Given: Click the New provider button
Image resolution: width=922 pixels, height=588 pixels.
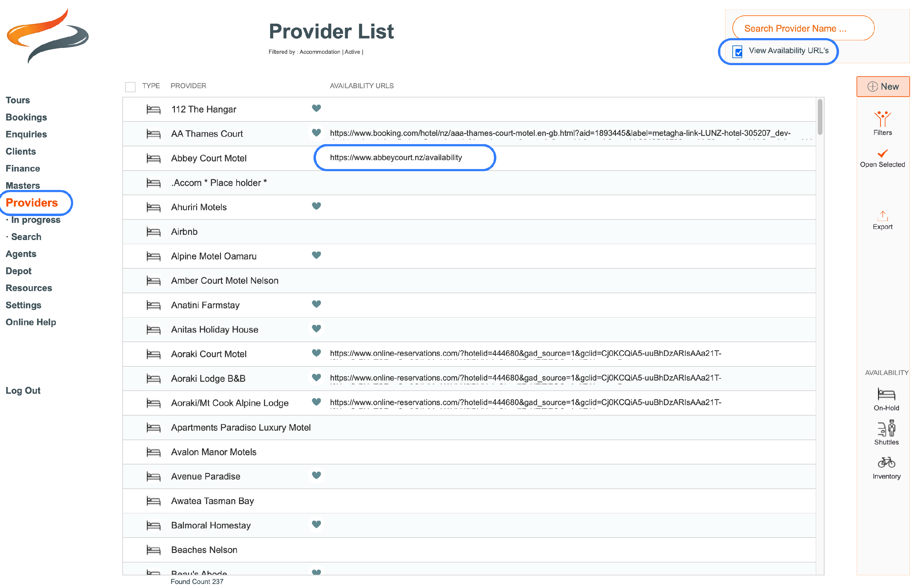Looking at the screenshot, I should [883, 86].
